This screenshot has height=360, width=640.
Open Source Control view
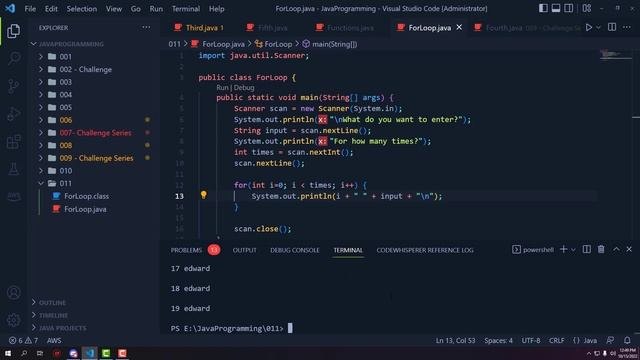point(13,86)
